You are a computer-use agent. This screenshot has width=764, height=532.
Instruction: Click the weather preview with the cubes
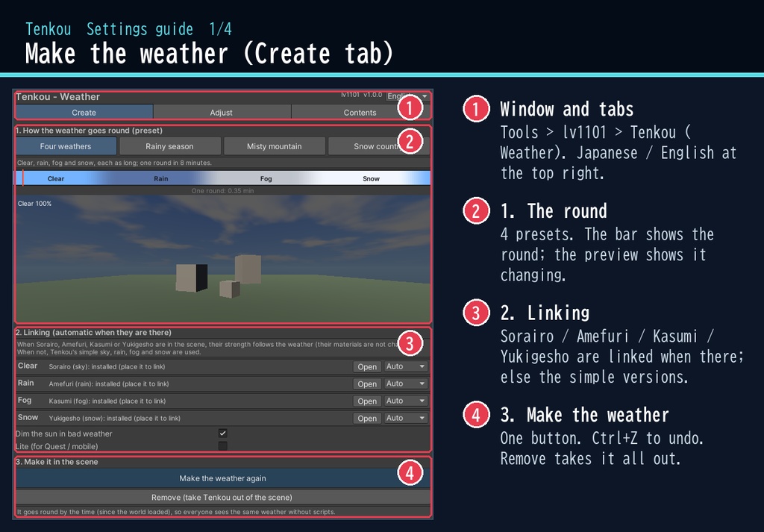coord(223,259)
